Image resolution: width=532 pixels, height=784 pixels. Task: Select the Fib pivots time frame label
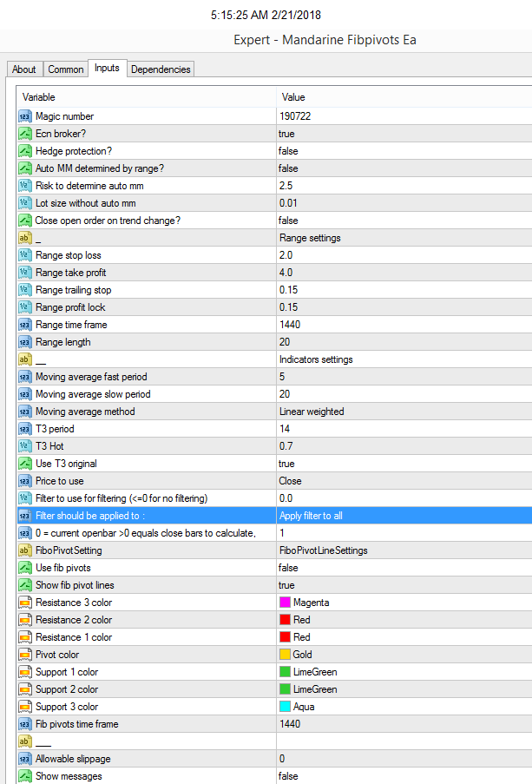point(77,724)
